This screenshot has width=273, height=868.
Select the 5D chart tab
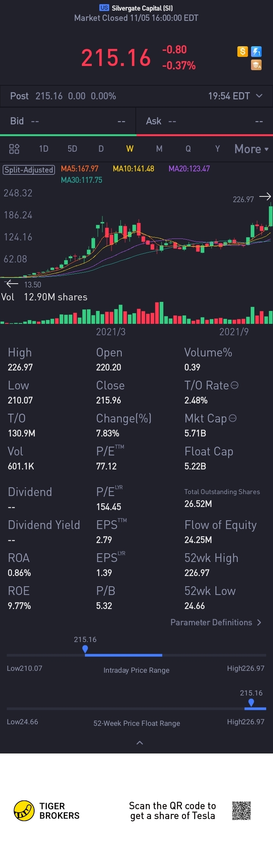(x=72, y=149)
